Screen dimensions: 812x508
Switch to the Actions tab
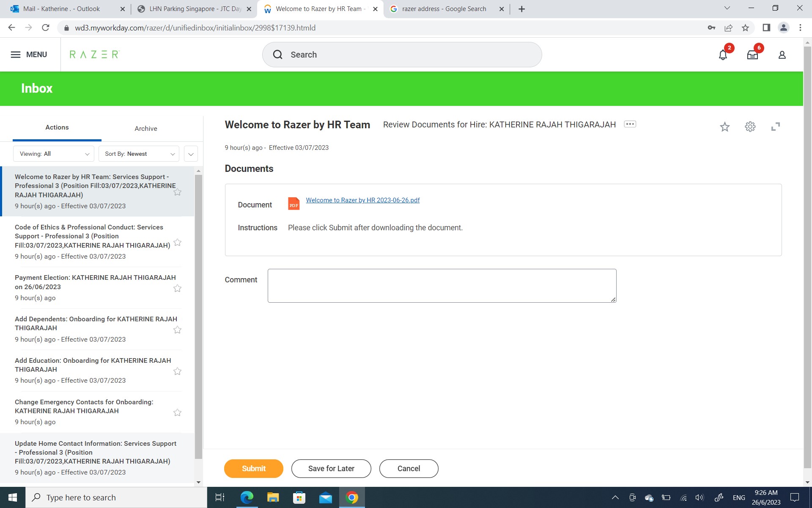pyautogui.click(x=57, y=127)
